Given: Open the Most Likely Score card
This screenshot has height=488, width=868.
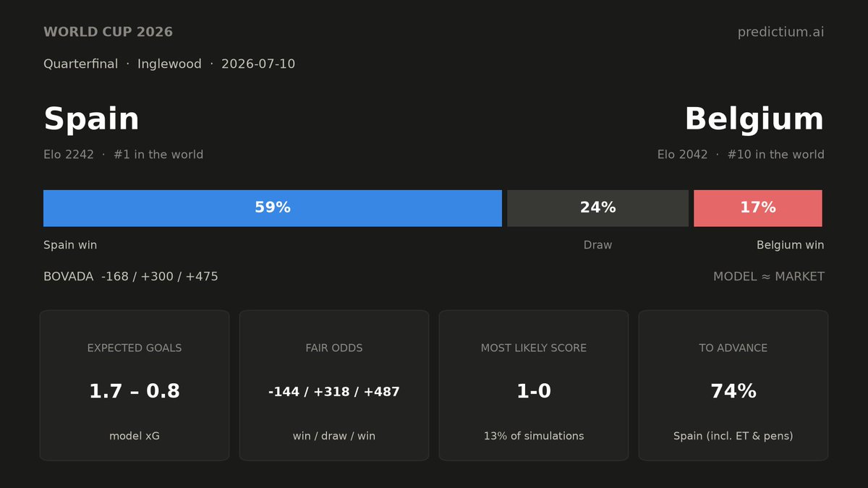Looking at the screenshot, I should (534, 385).
